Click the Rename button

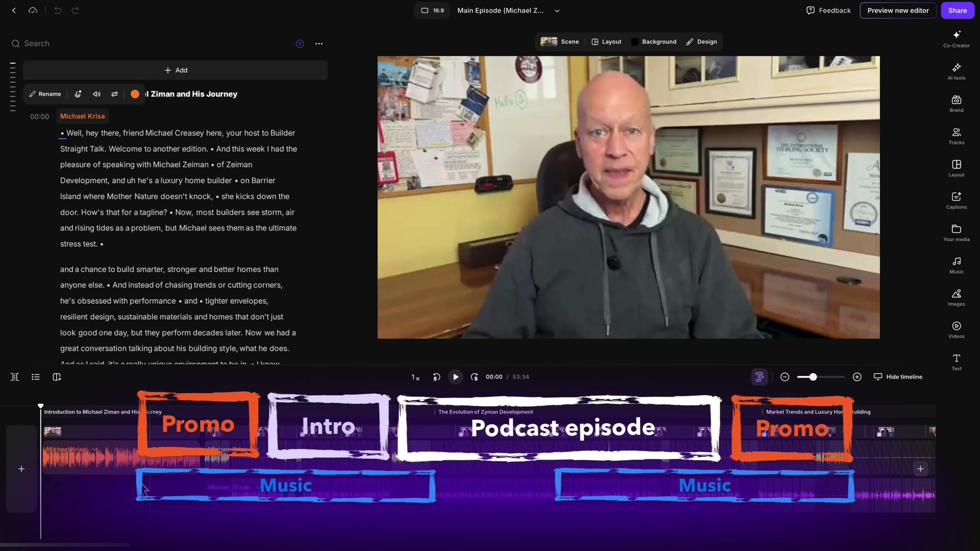tap(45, 94)
